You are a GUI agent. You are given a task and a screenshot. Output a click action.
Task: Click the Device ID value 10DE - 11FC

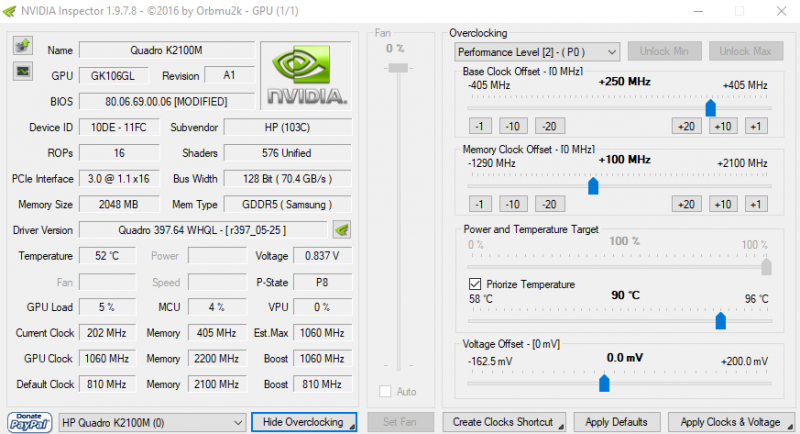[x=119, y=127]
